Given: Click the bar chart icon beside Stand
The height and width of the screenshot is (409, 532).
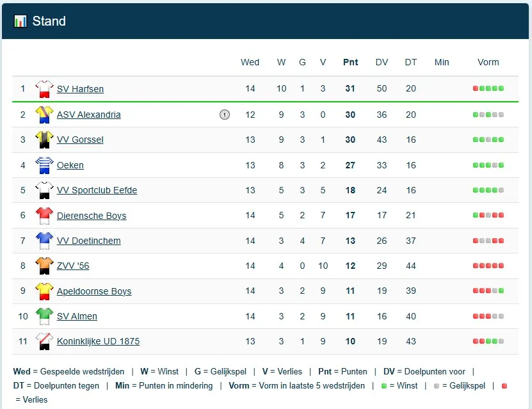Looking at the screenshot, I should point(20,21).
